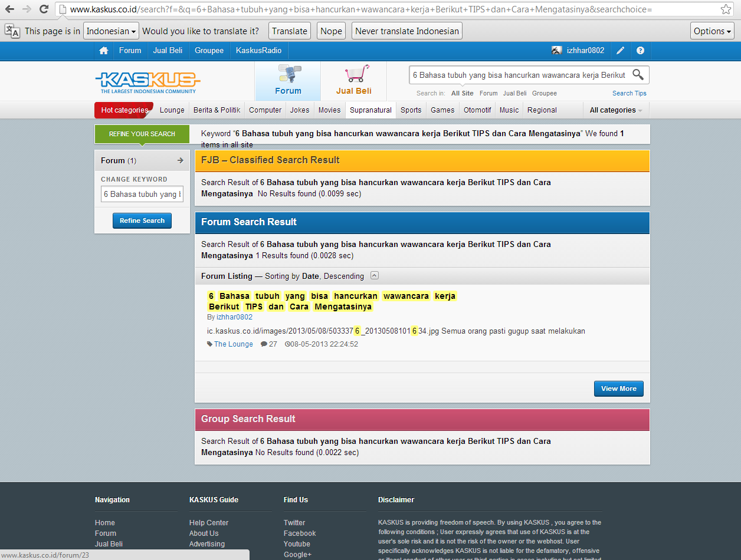The height and width of the screenshot is (560, 741).
Task: Click the main search input field
Action: 520,75
